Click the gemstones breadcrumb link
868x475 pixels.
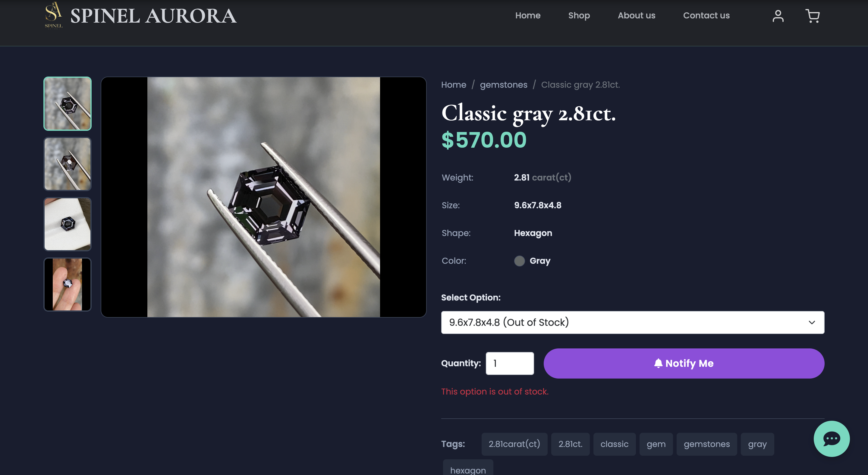pyautogui.click(x=503, y=85)
